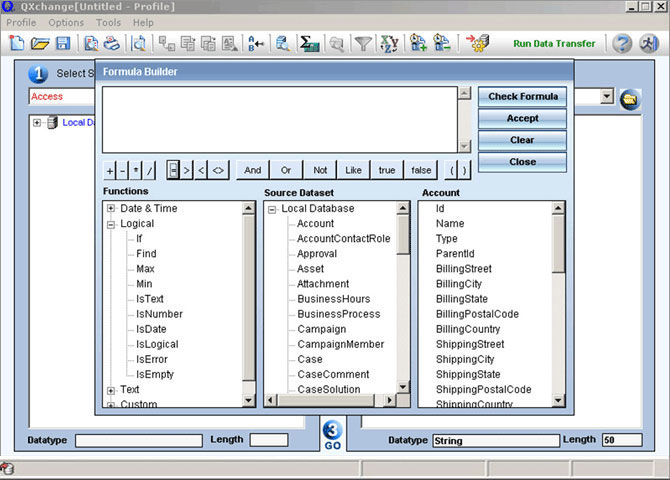Insert the And operator

tap(253, 170)
